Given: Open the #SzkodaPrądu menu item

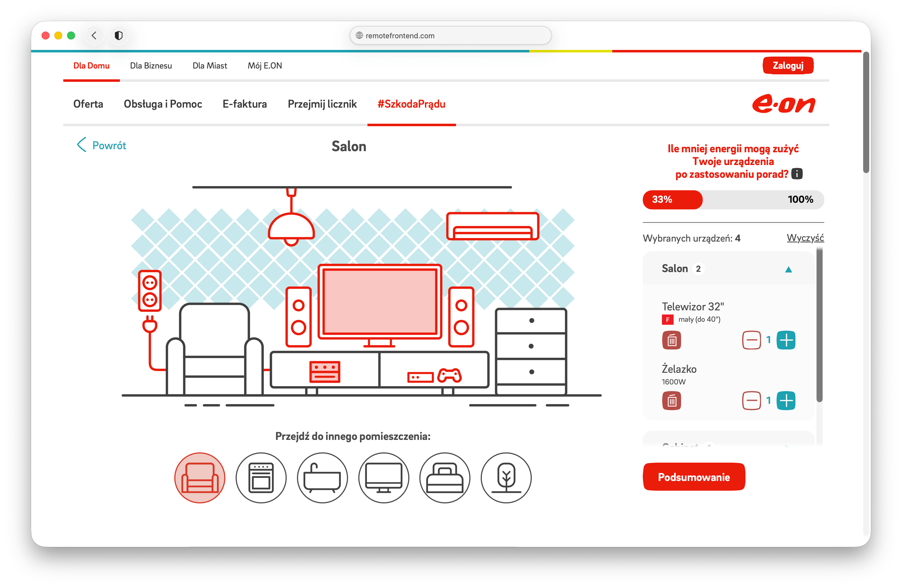Looking at the screenshot, I should tap(411, 104).
